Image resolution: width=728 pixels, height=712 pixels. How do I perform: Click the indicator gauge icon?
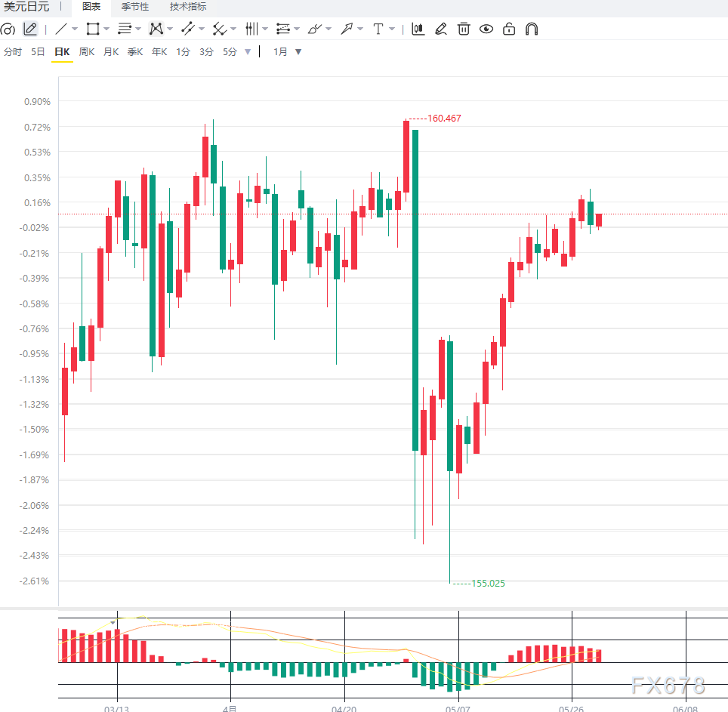[x=8, y=29]
